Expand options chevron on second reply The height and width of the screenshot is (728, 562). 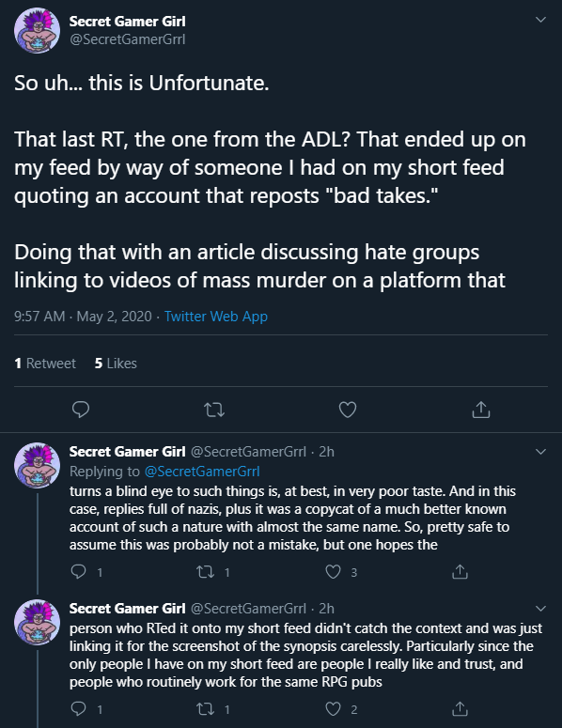click(540, 608)
